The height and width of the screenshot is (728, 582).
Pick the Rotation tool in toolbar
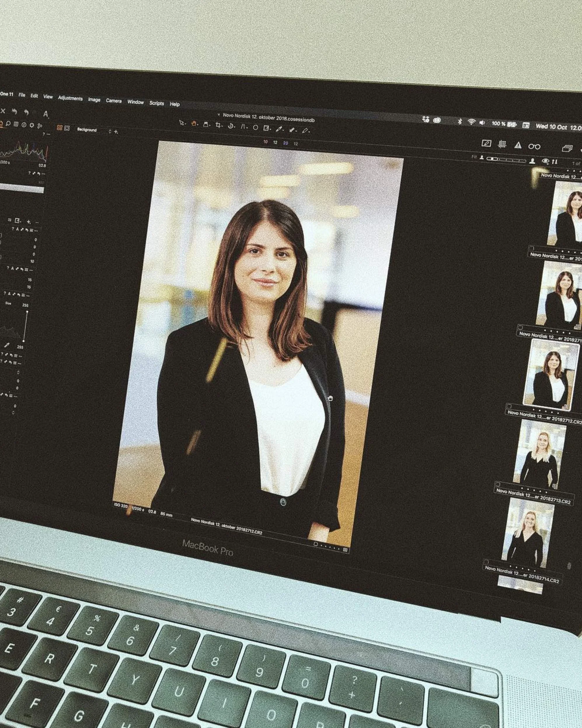pos(231,126)
